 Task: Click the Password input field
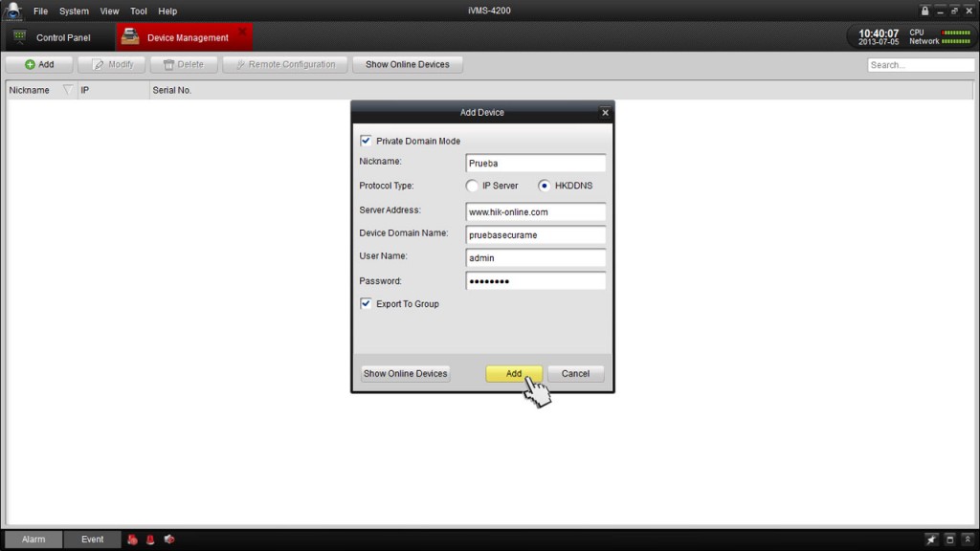click(x=536, y=280)
